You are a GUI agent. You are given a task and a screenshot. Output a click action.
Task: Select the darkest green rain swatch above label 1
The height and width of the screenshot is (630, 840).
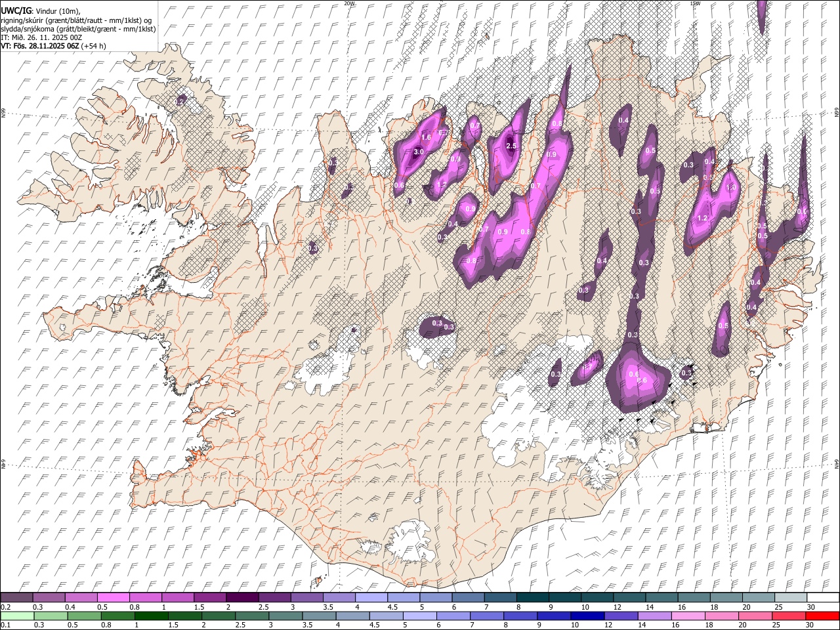tap(151, 616)
